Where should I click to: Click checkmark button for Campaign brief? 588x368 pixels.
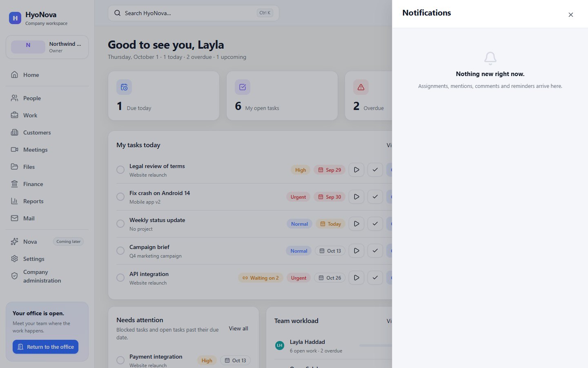click(x=375, y=251)
